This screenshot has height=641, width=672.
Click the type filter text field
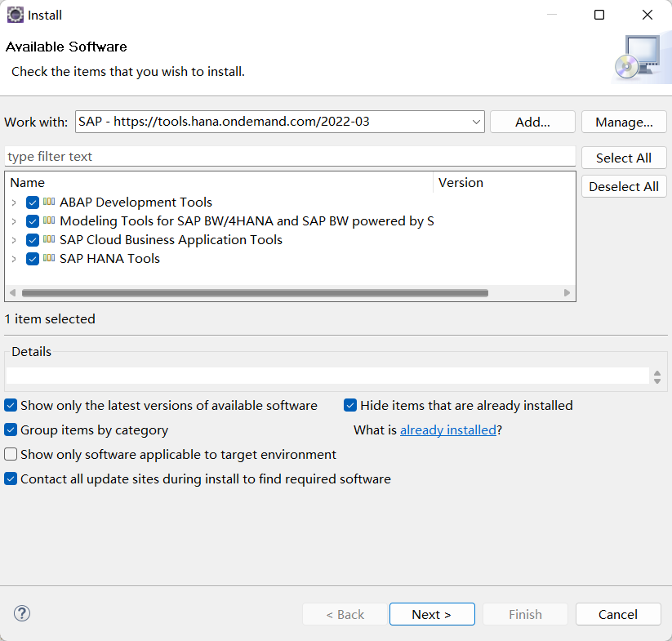coord(290,157)
